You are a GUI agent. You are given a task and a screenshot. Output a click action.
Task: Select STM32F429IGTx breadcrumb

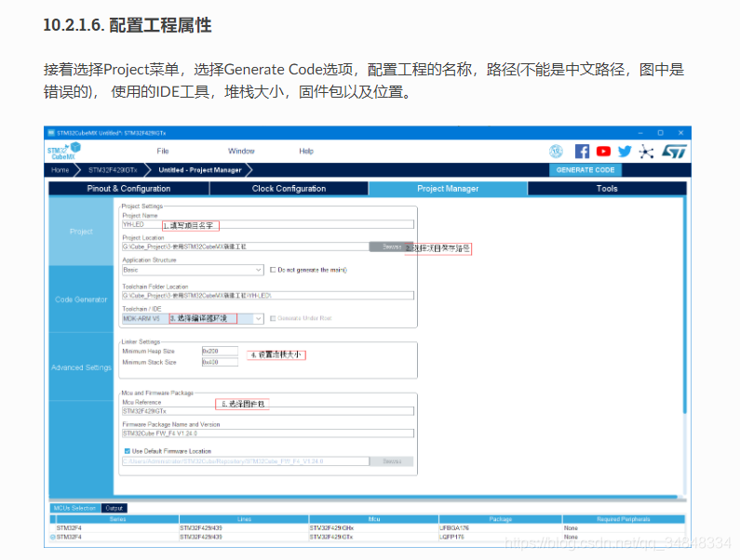[113, 170]
